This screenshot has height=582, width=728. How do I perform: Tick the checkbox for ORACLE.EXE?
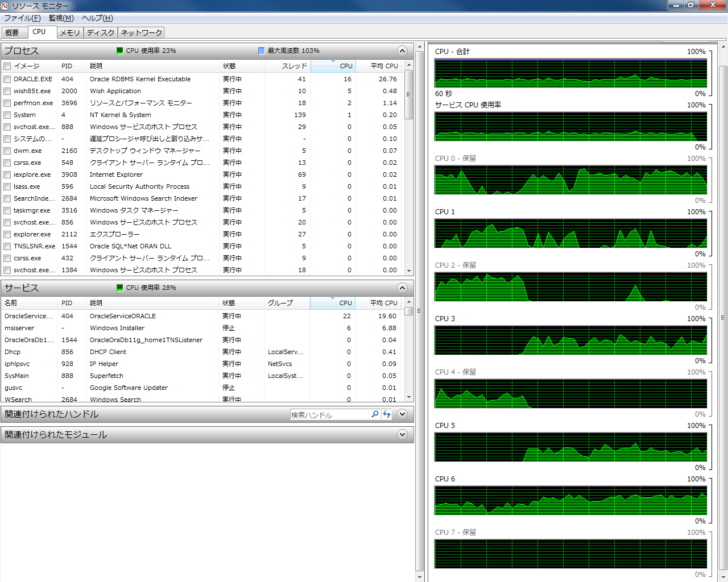pos(7,79)
